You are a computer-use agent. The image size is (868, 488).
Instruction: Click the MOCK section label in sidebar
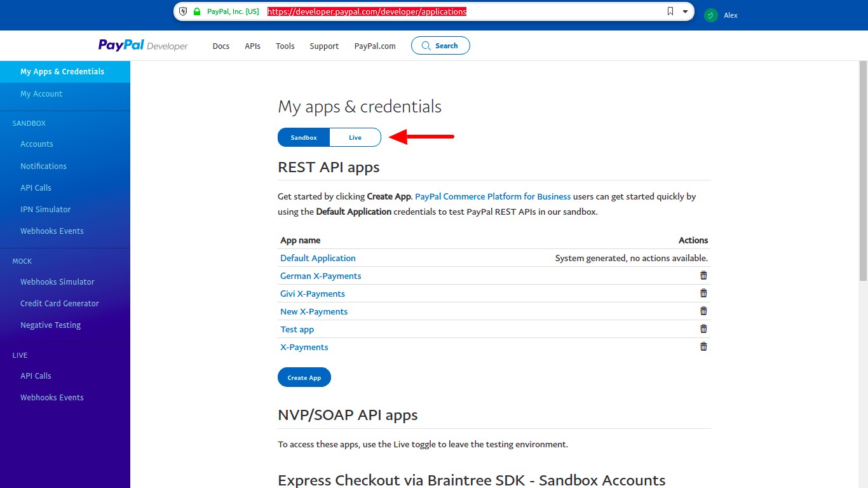22,261
